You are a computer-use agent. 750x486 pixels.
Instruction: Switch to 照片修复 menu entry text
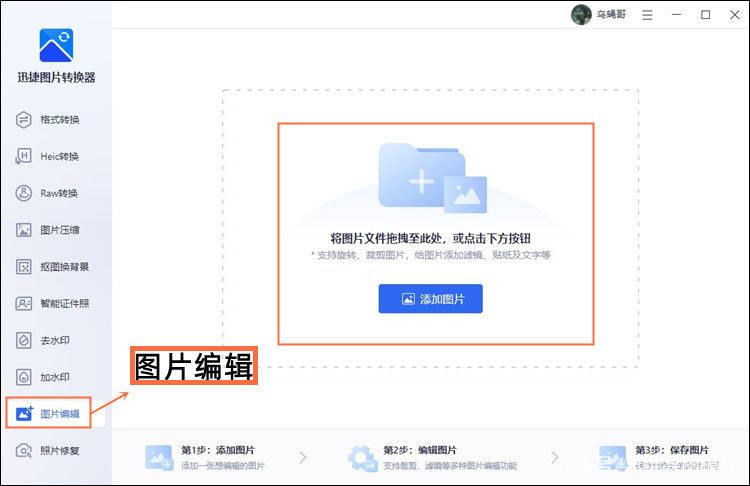pyautogui.click(x=60, y=451)
